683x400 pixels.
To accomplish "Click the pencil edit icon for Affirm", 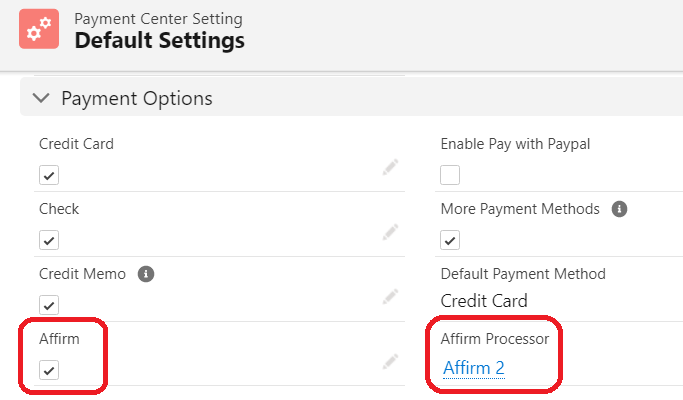I will coord(390,362).
